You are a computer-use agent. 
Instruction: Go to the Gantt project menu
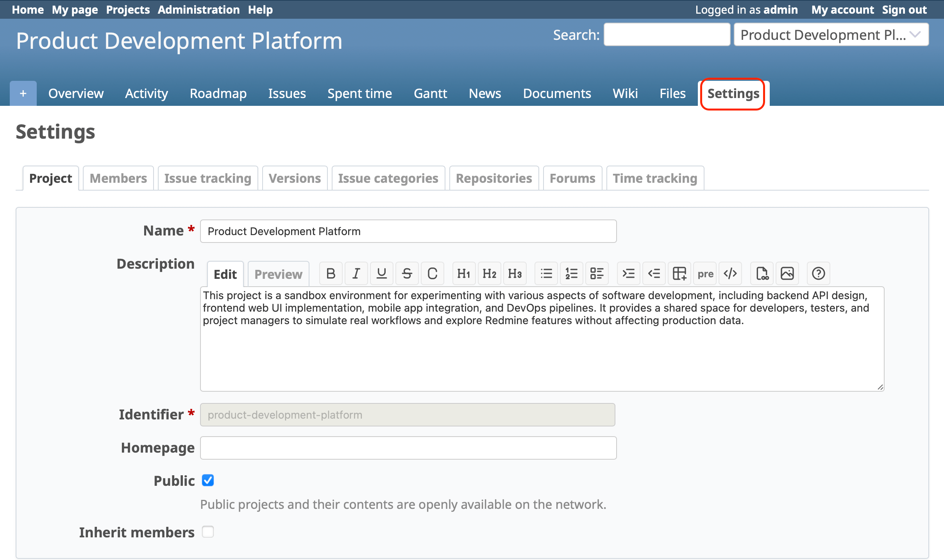[430, 94]
